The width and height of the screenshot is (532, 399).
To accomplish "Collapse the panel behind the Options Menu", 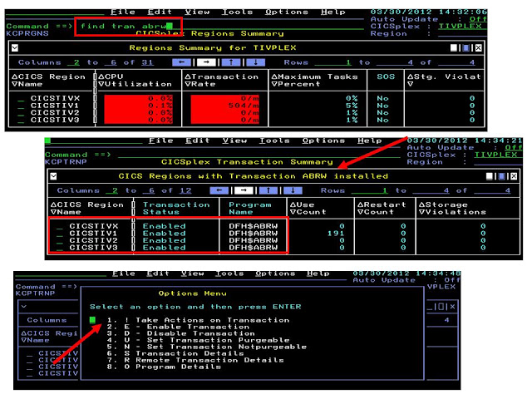I will pyautogui.click(x=24, y=307).
